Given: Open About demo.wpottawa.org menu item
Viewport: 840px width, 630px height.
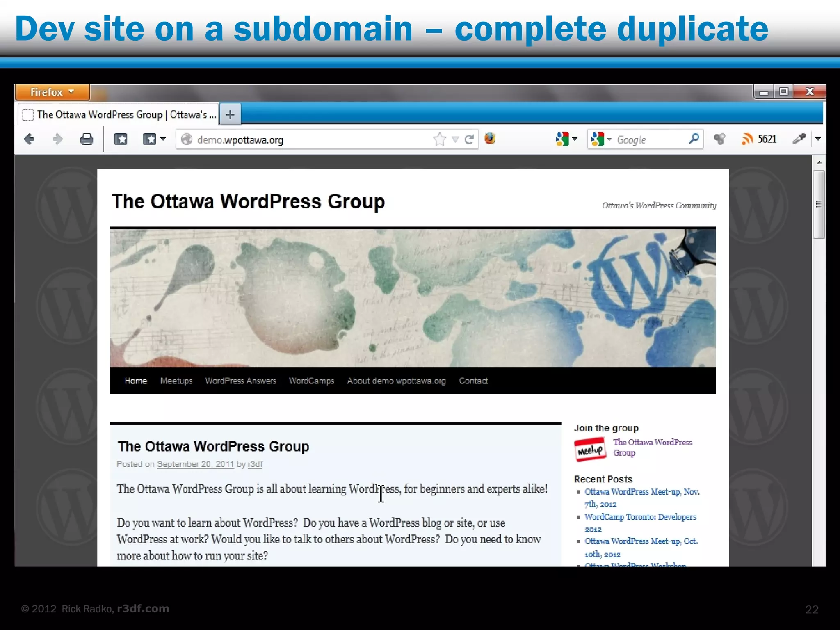Looking at the screenshot, I should tap(396, 381).
